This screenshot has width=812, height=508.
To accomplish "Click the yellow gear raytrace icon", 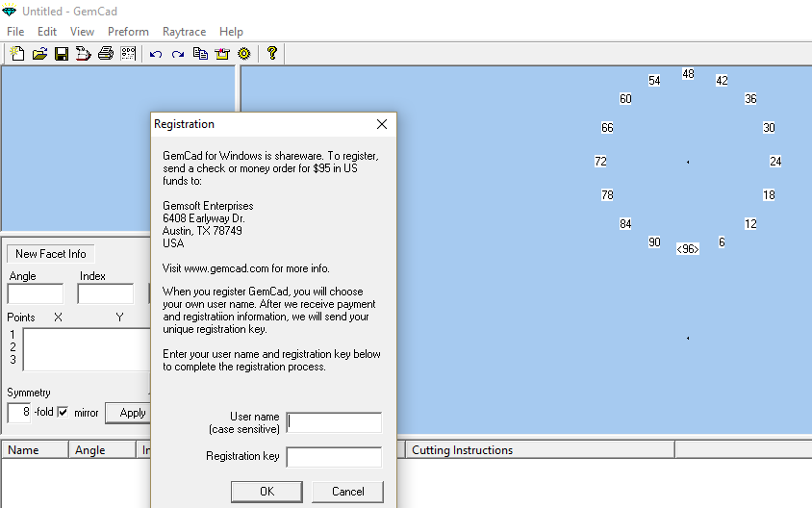I will pyautogui.click(x=244, y=53).
